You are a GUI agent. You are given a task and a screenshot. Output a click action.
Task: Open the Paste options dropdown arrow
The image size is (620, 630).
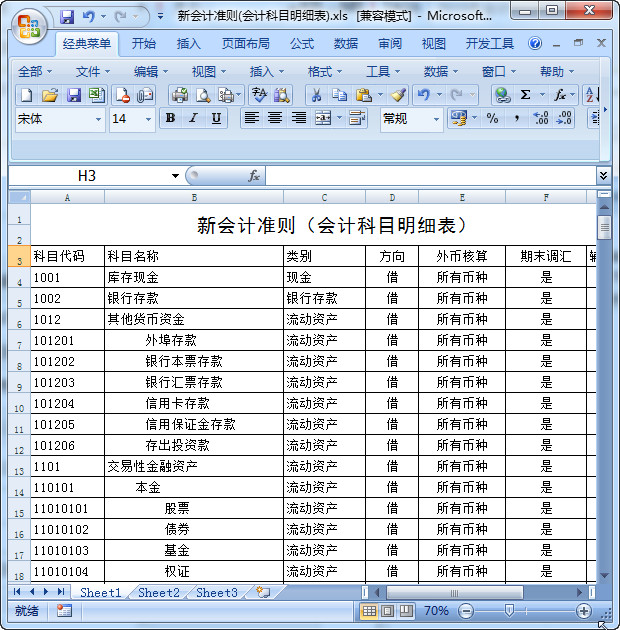pyautogui.click(x=380, y=95)
